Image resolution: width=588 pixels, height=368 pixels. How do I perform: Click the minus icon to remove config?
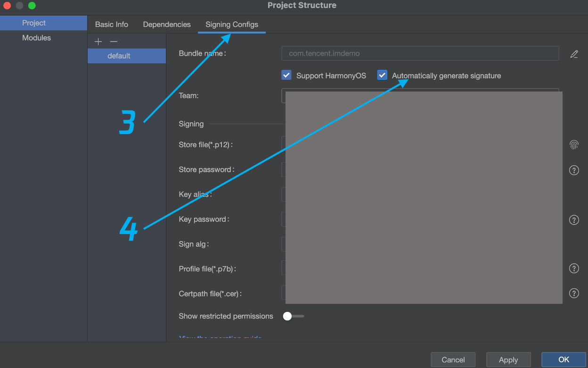(114, 42)
